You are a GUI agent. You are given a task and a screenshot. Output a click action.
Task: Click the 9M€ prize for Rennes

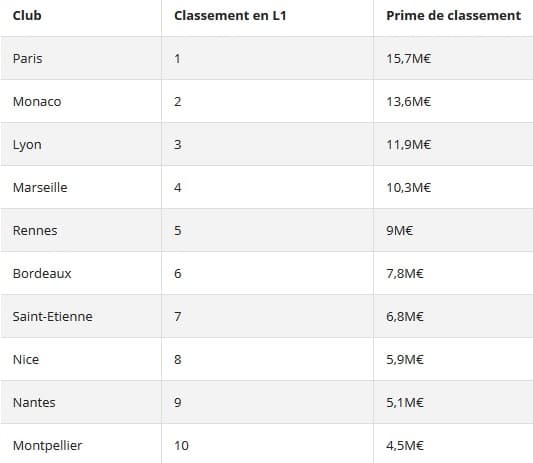(399, 230)
